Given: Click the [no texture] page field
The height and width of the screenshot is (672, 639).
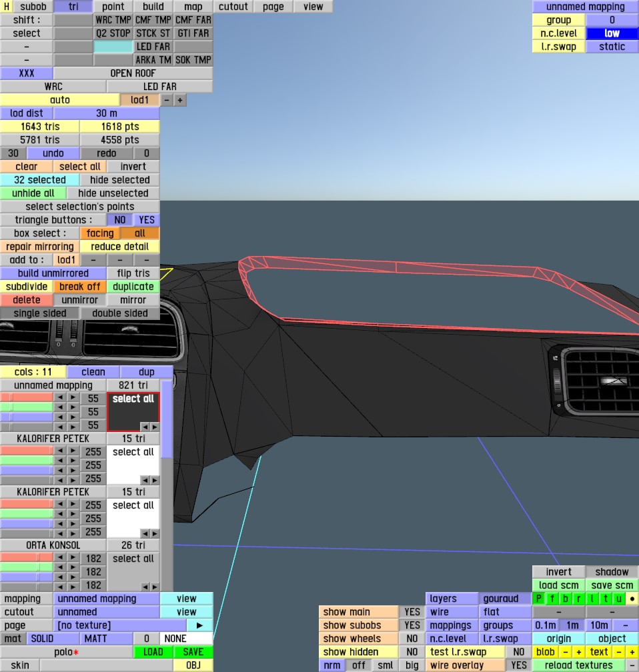Looking at the screenshot, I should click(119, 625).
